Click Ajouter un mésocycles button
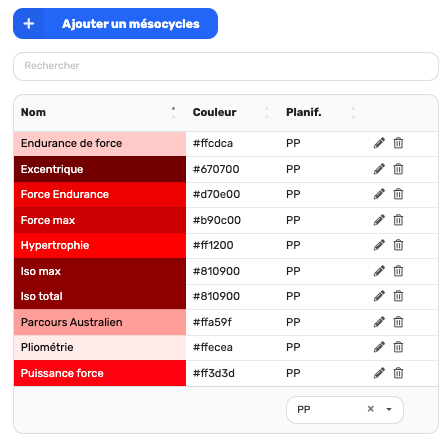This screenshot has height=439, width=446. tap(115, 24)
